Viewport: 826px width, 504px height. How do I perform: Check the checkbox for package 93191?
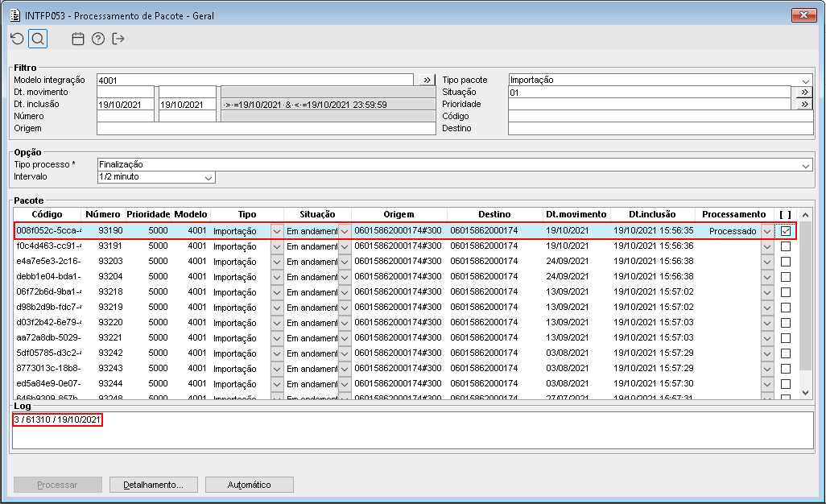coord(786,246)
